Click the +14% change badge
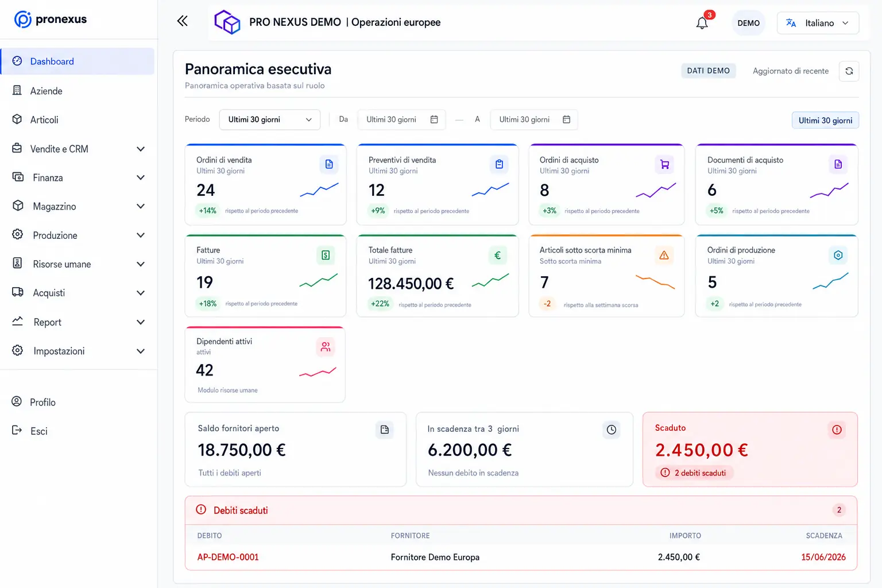 point(207,211)
